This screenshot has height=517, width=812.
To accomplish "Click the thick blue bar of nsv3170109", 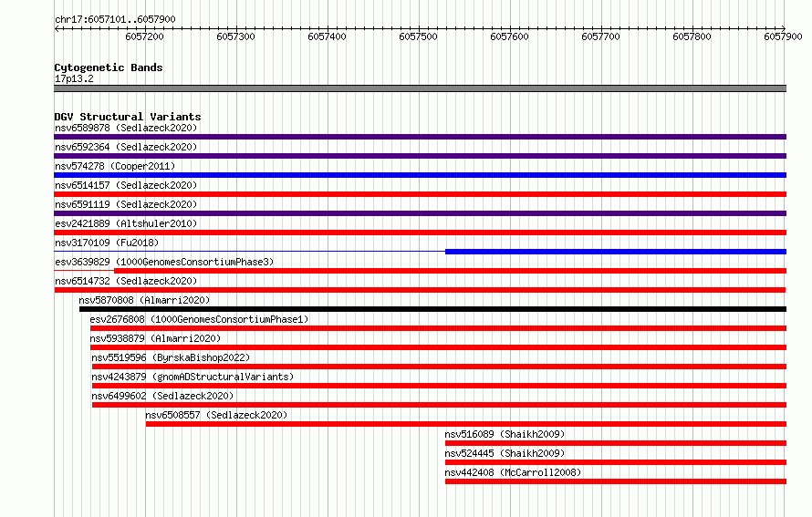I will click(x=616, y=252).
